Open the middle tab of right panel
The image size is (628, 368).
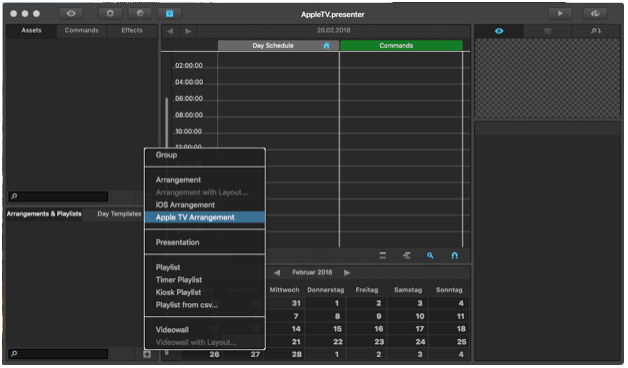547,31
